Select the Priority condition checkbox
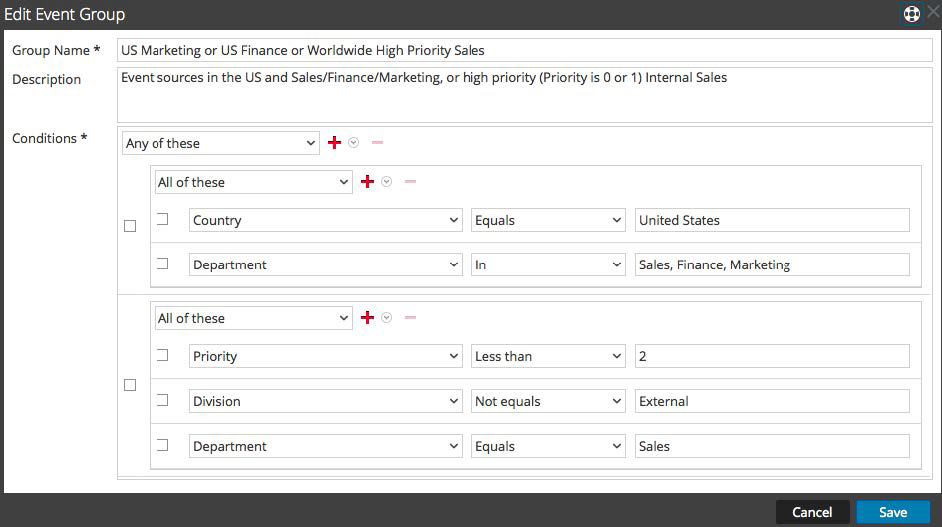This screenshot has width=942, height=527. pyautogui.click(x=163, y=355)
